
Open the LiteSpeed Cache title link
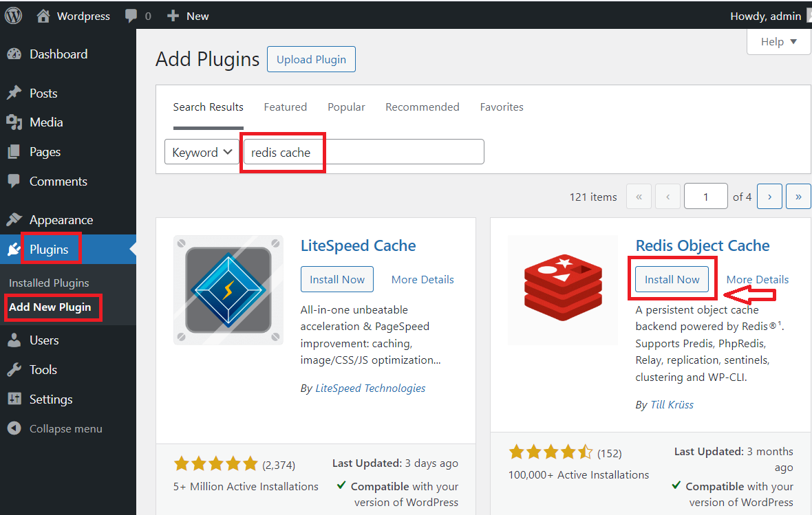point(359,245)
